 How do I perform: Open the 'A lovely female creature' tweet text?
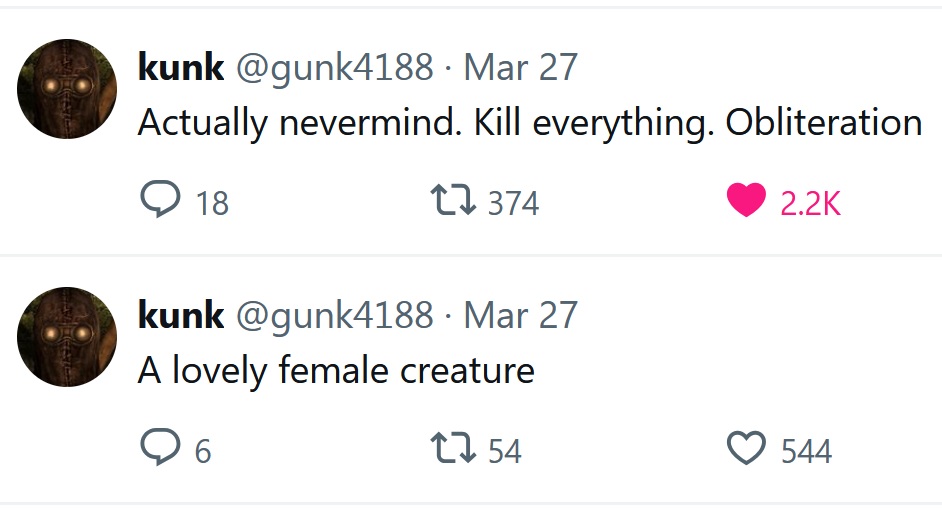click(336, 371)
